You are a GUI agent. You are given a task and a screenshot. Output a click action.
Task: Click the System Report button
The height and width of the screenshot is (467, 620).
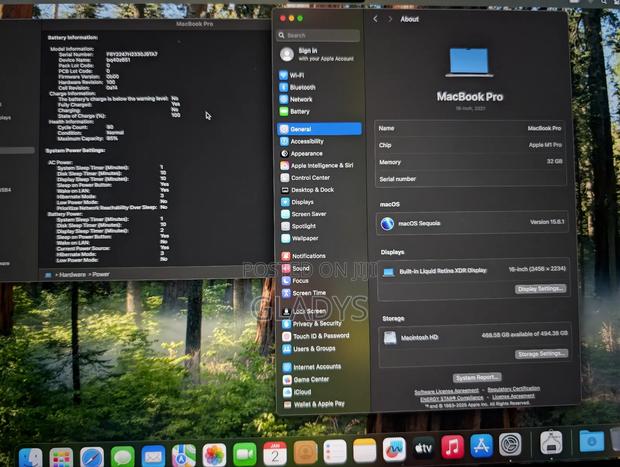click(x=477, y=378)
